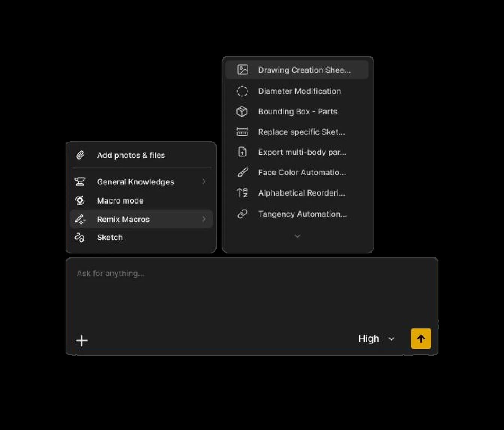
Task: Expand General Knowledges submenu chevron
Action: point(204,181)
